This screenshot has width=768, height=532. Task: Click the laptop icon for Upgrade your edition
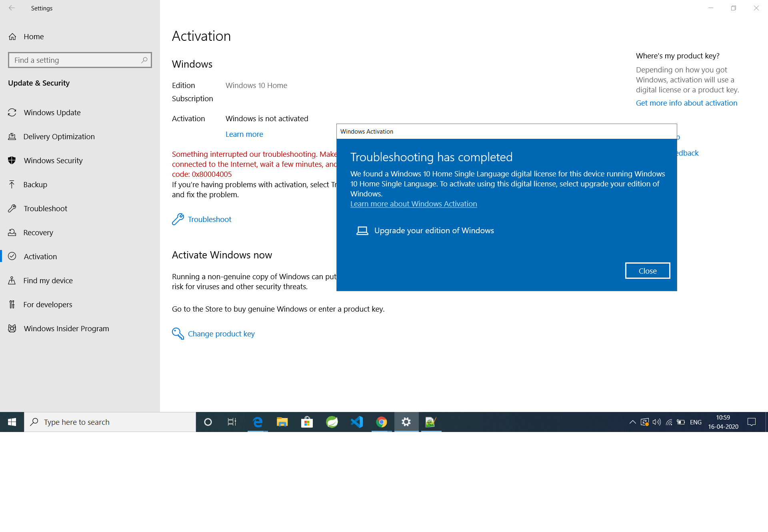point(362,231)
